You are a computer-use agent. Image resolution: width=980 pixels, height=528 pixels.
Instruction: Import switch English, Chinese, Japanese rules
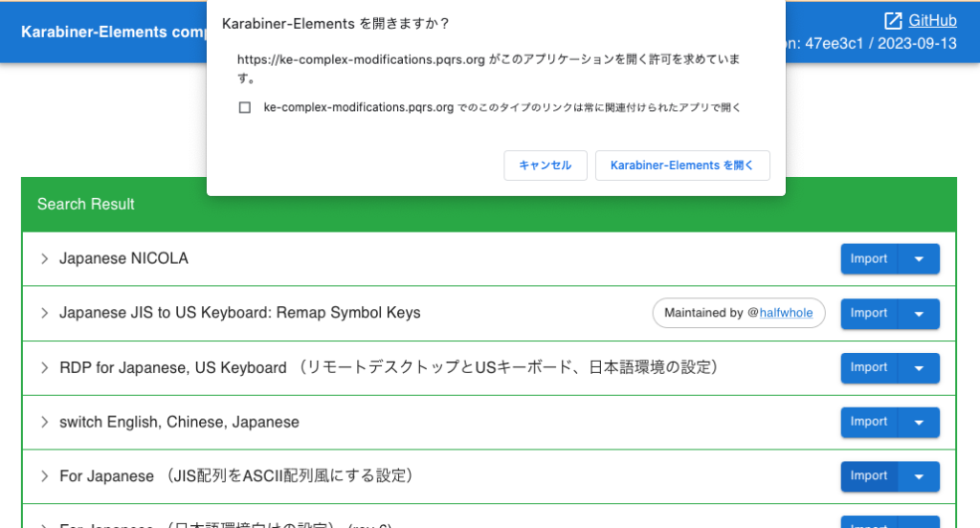point(869,422)
